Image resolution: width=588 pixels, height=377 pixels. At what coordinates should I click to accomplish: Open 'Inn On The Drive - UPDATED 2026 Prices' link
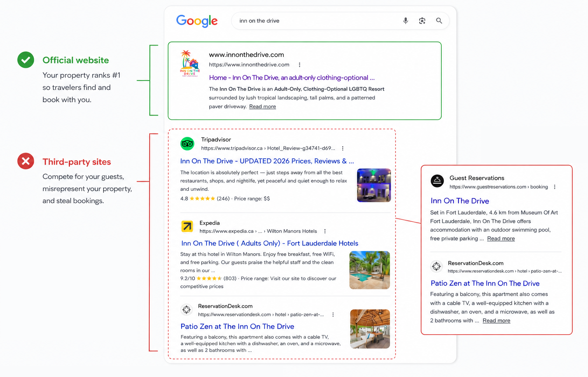(267, 161)
